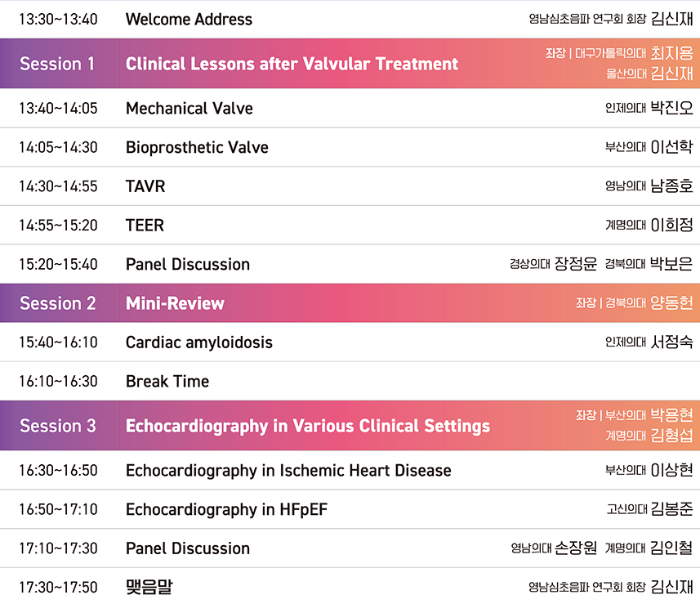
Task: Select the 13:40~14:05 time slot
Action: (58, 108)
